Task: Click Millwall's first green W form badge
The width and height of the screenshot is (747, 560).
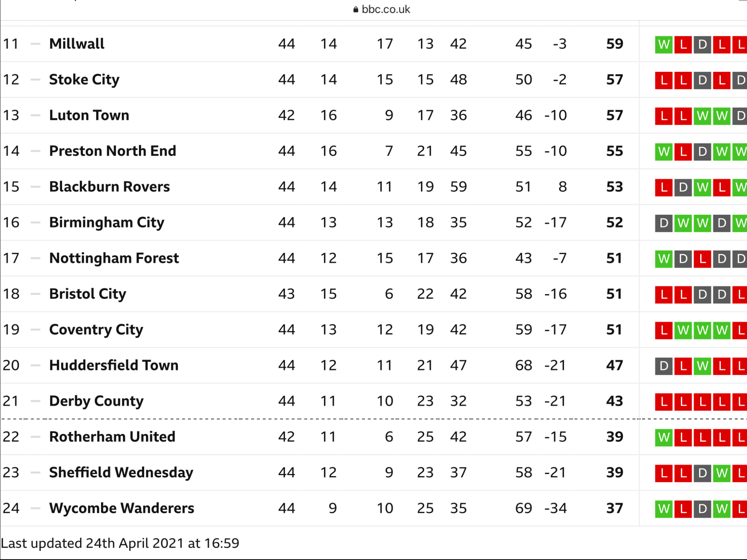Action: click(x=663, y=45)
